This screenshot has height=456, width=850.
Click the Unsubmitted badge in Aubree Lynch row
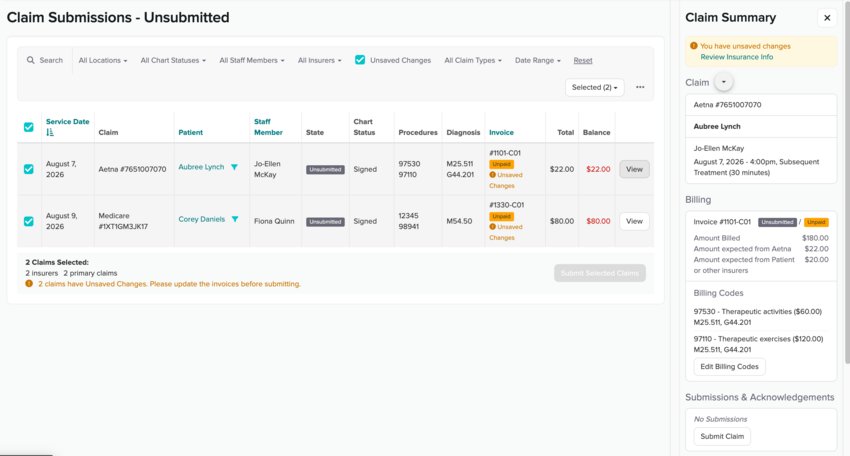point(325,170)
